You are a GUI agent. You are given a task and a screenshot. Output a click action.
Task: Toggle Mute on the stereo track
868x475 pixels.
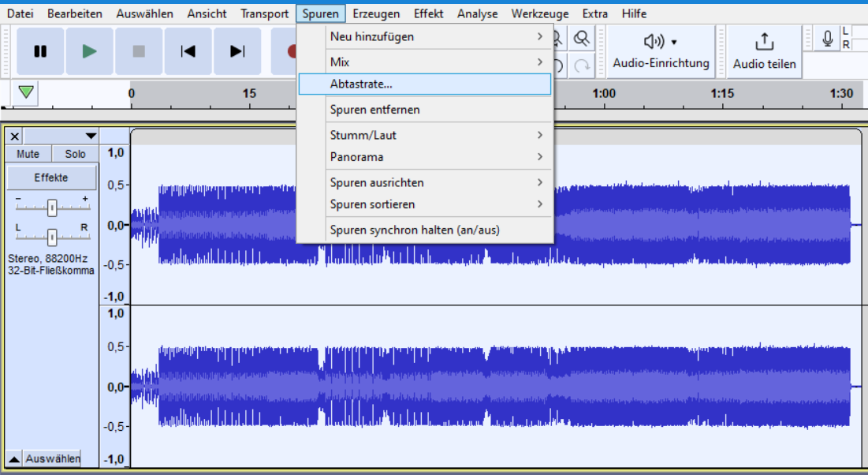click(28, 154)
